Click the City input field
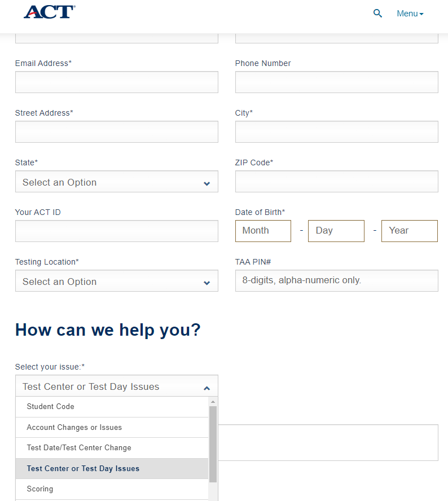This screenshot has height=501, width=448. coord(337,131)
